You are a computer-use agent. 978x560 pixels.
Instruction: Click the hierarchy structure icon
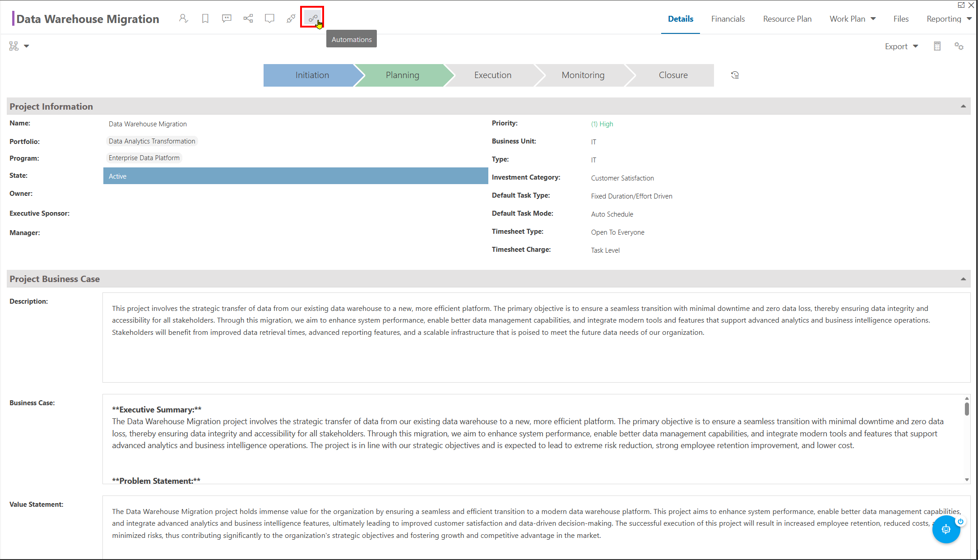coord(14,46)
